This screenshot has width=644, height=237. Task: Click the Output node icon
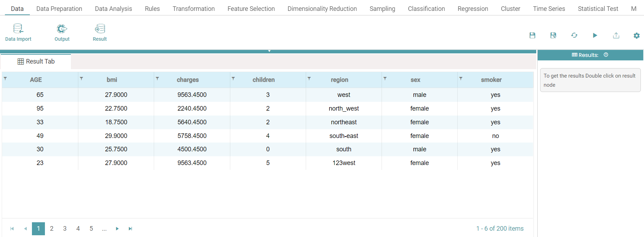(x=62, y=29)
